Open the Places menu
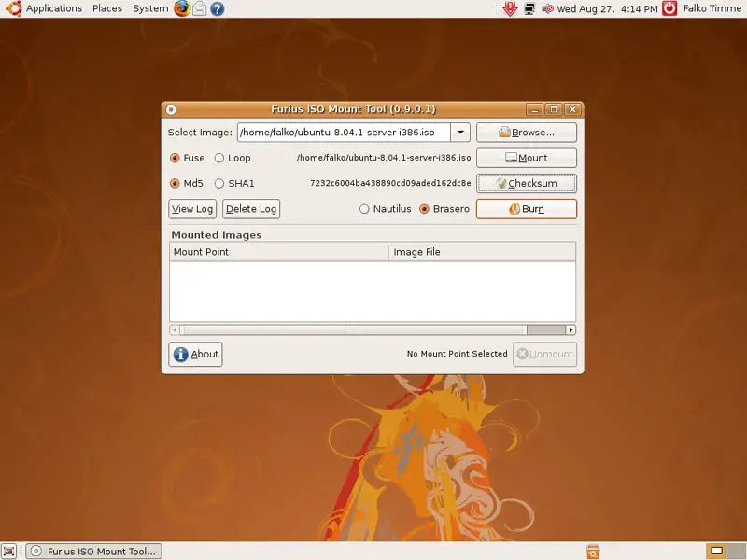This screenshot has height=560, width=747. tap(107, 8)
